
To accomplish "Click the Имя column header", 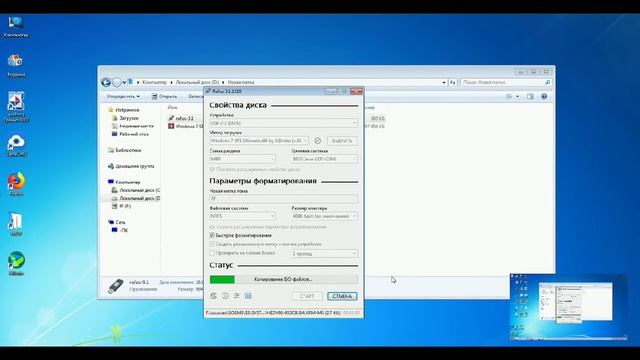I will pyautogui.click(x=173, y=107).
